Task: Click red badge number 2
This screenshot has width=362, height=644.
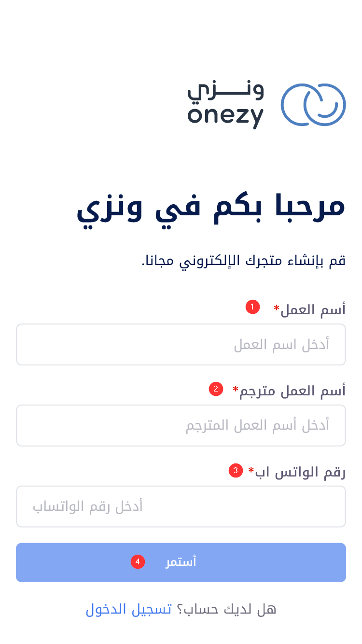Action: tap(216, 389)
